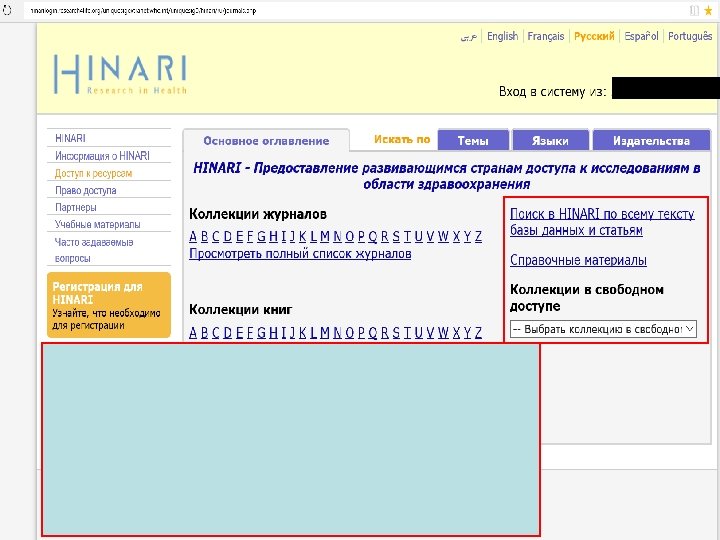Click letter E under Коллекции книг
Screen dimensions: 720x540
tap(239, 332)
